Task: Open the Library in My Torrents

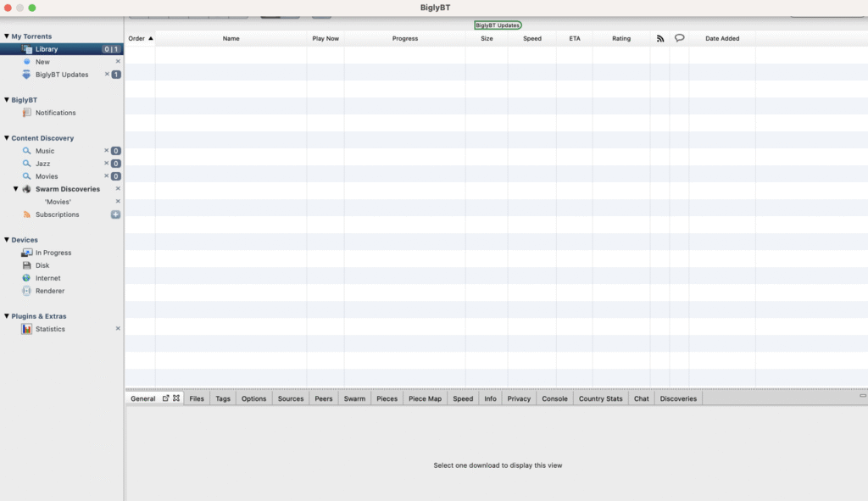Action: 47,49
